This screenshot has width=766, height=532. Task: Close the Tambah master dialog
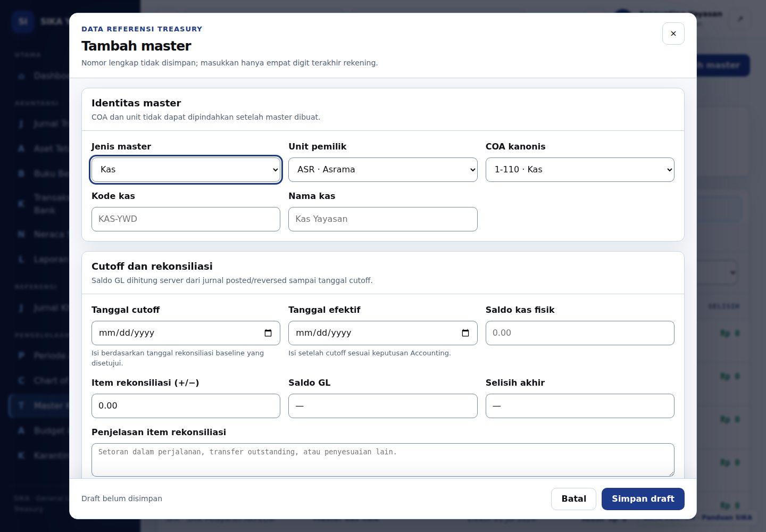(x=673, y=34)
